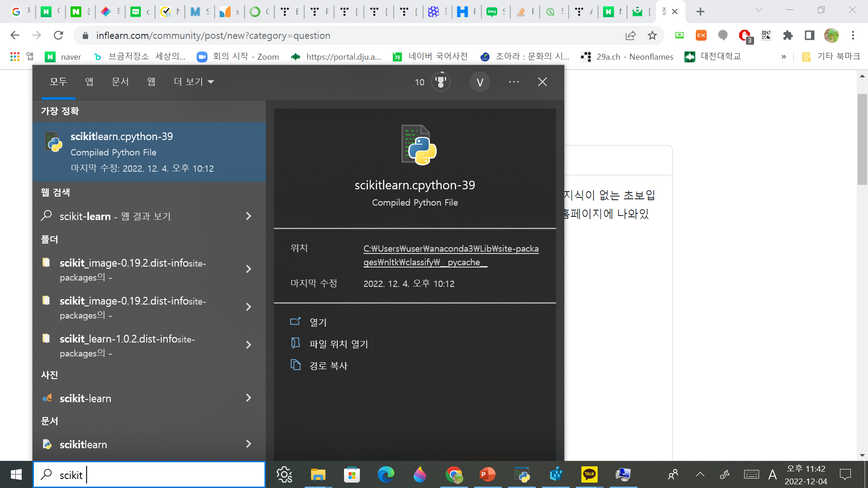Click the taskbar search box with scikit

point(149,475)
